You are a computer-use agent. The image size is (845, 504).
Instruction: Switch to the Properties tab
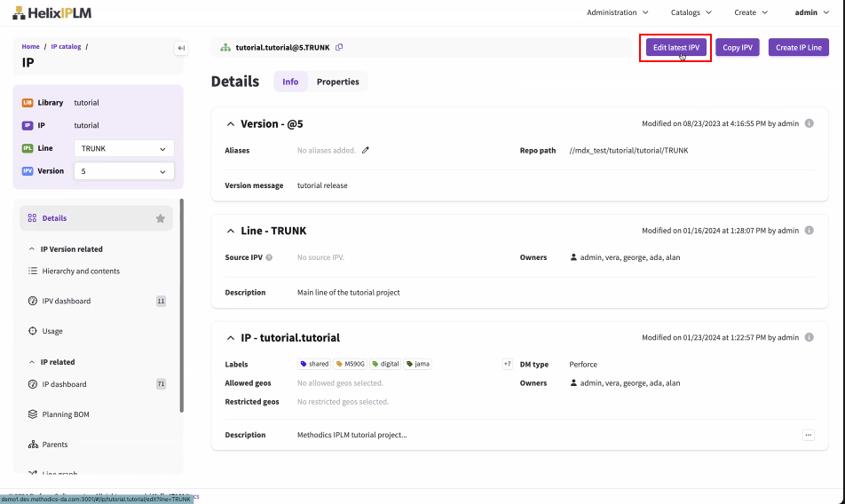[337, 82]
